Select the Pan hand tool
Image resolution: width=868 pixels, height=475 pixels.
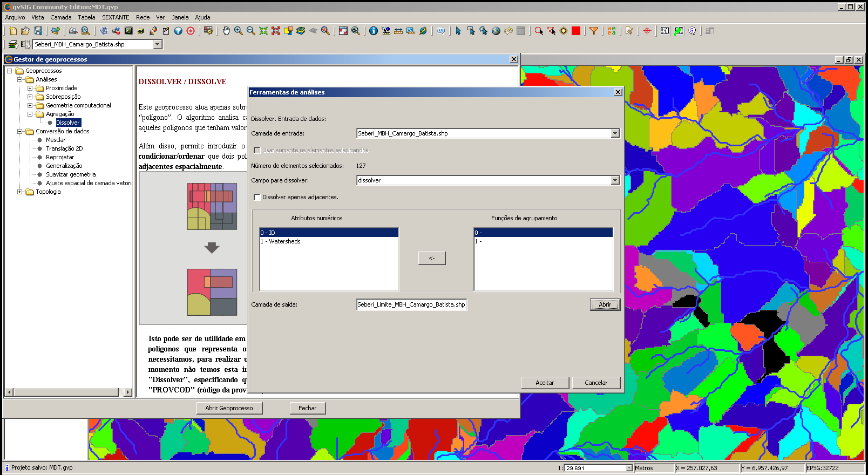tap(226, 31)
